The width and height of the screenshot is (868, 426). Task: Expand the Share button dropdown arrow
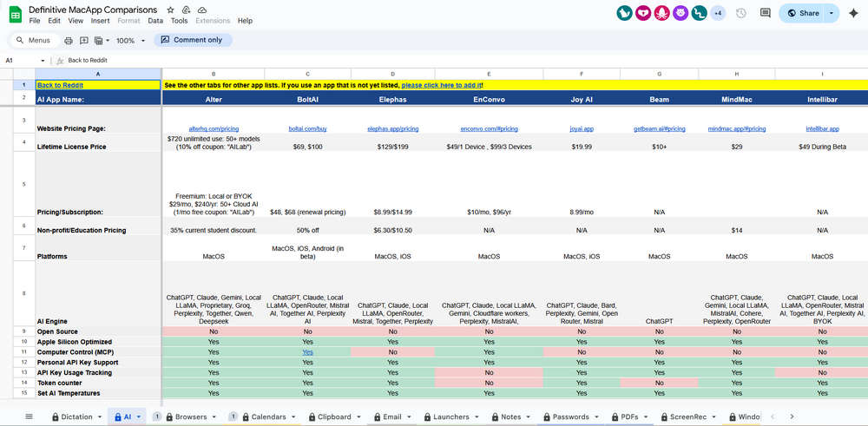point(831,13)
